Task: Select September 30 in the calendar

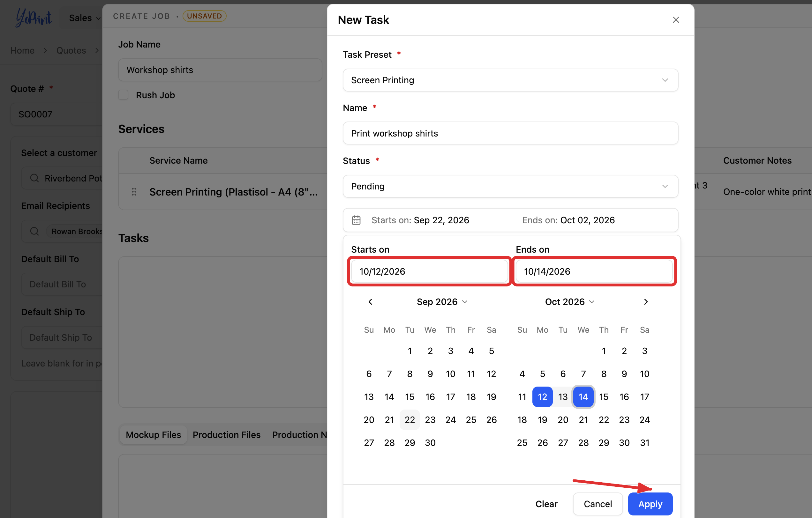Action: (430, 442)
